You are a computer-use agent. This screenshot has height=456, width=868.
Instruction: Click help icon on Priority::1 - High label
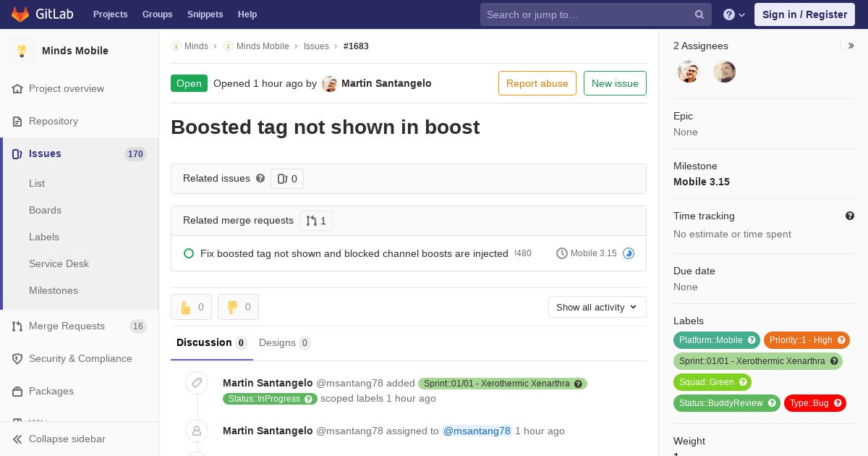842,340
